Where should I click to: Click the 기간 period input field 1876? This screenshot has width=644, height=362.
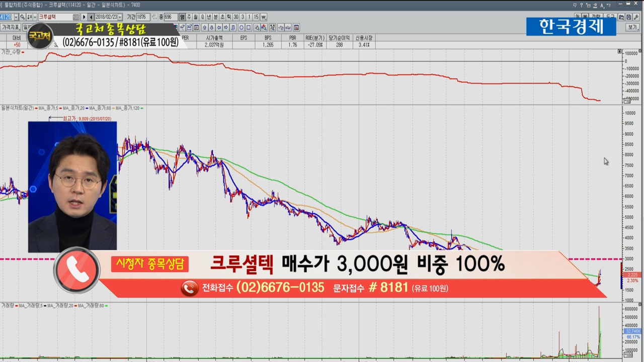click(x=142, y=17)
